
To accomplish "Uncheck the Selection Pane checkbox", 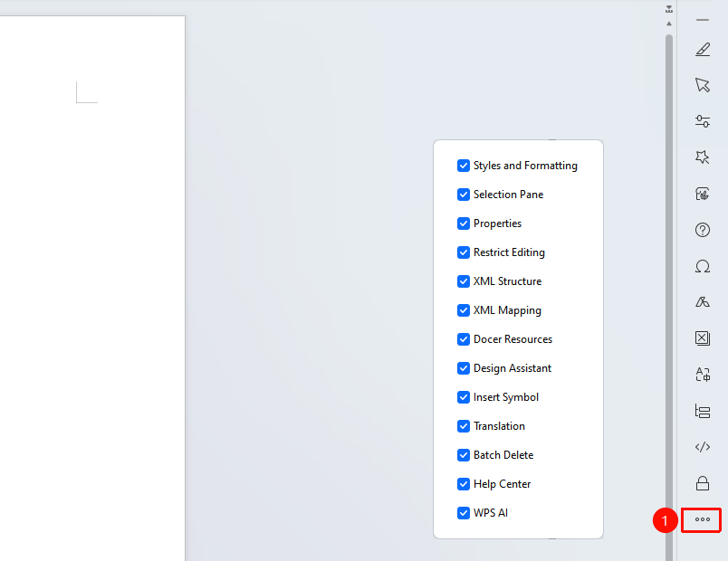I will (x=464, y=195).
